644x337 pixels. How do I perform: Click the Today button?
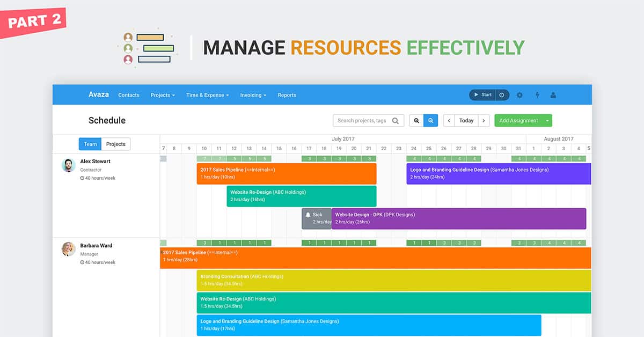point(466,121)
